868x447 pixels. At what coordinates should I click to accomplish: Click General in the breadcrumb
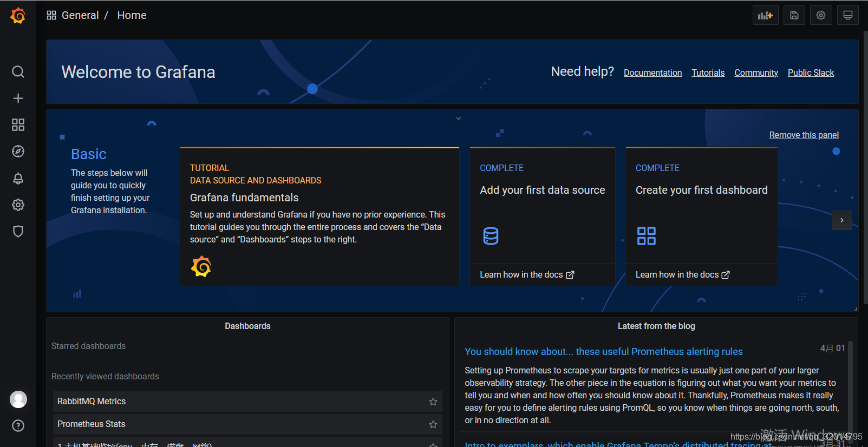pos(80,15)
